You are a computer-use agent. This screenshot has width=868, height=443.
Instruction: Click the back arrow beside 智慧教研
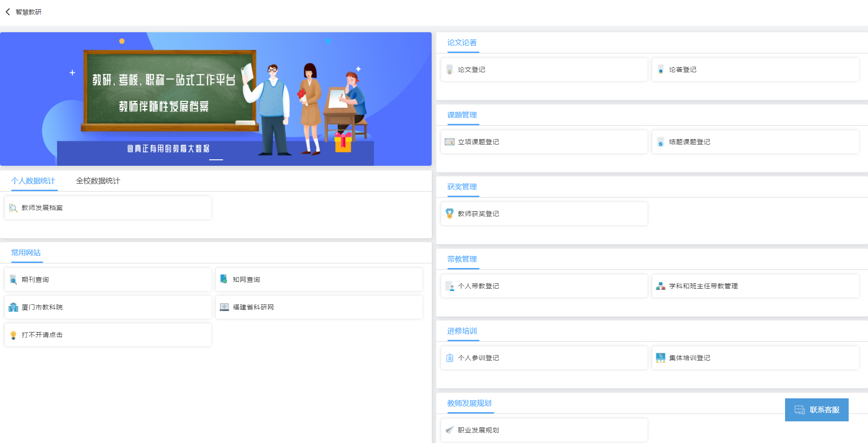8,12
